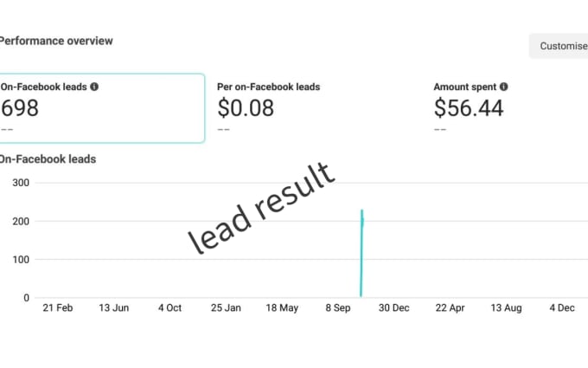This screenshot has width=588, height=368.
Task: Click the 25 Jan date label
Action: [226, 308]
